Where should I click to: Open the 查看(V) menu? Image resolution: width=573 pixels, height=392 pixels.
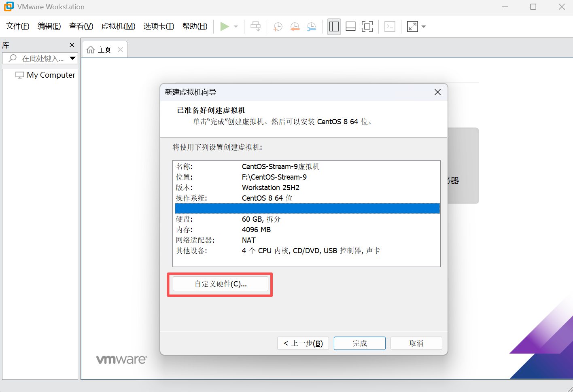point(81,26)
